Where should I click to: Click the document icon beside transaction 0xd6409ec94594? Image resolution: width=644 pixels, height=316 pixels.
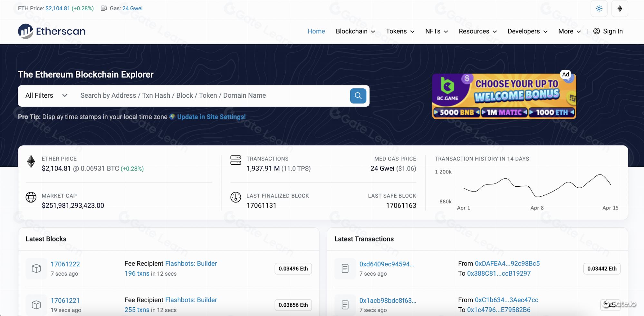345,269
